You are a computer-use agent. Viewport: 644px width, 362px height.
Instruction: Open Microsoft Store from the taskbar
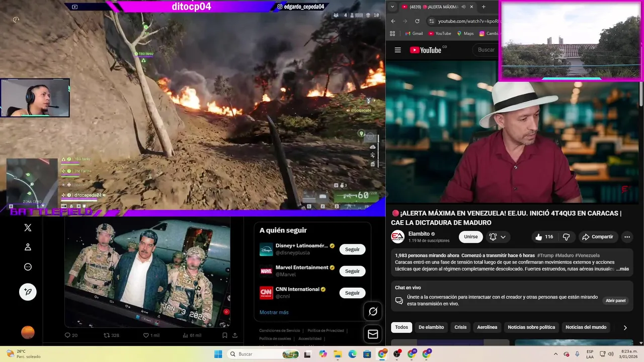pos(367,354)
